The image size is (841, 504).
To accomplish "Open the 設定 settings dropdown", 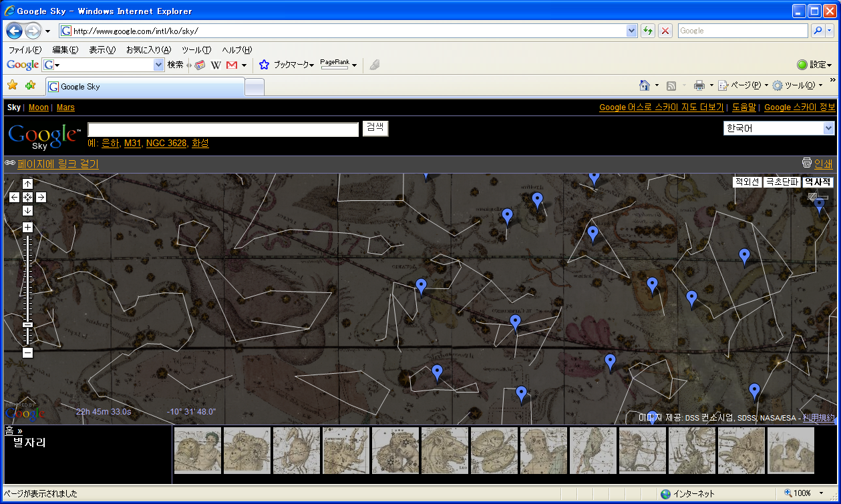I will click(x=814, y=65).
